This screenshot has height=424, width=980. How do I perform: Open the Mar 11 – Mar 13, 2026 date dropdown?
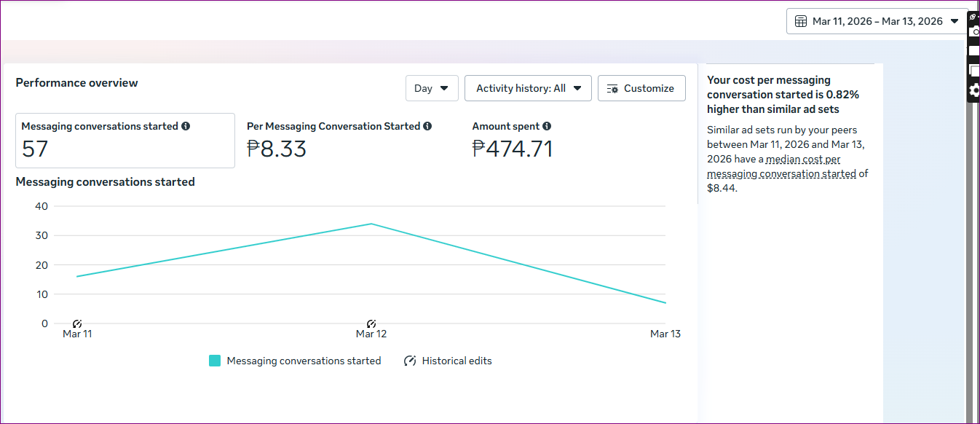click(877, 21)
